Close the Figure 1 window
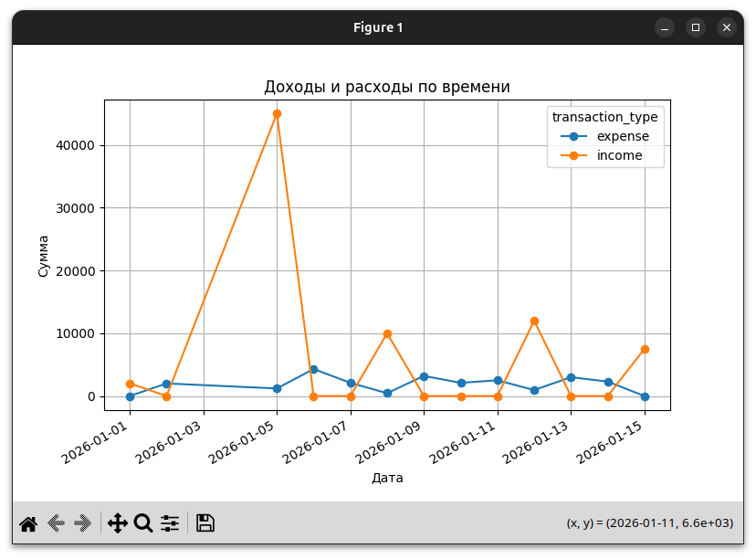Viewport: 756px width, 559px height. [727, 27]
